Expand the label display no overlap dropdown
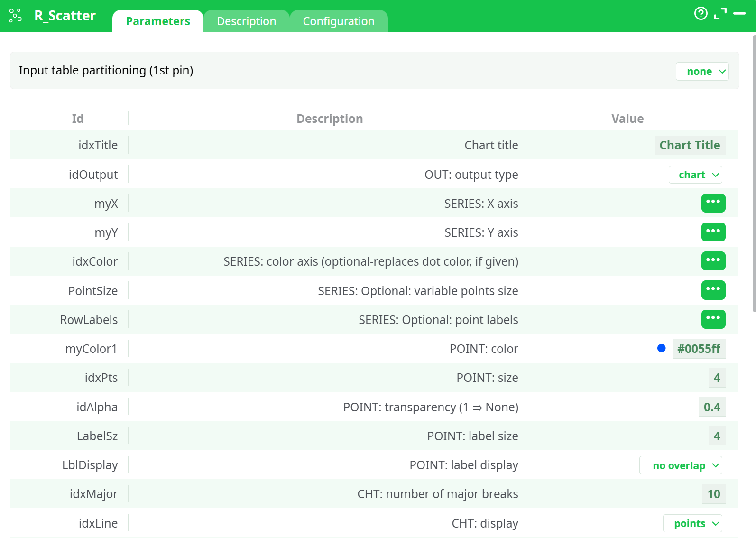This screenshot has width=756, height=538. (x=681, y=465)
